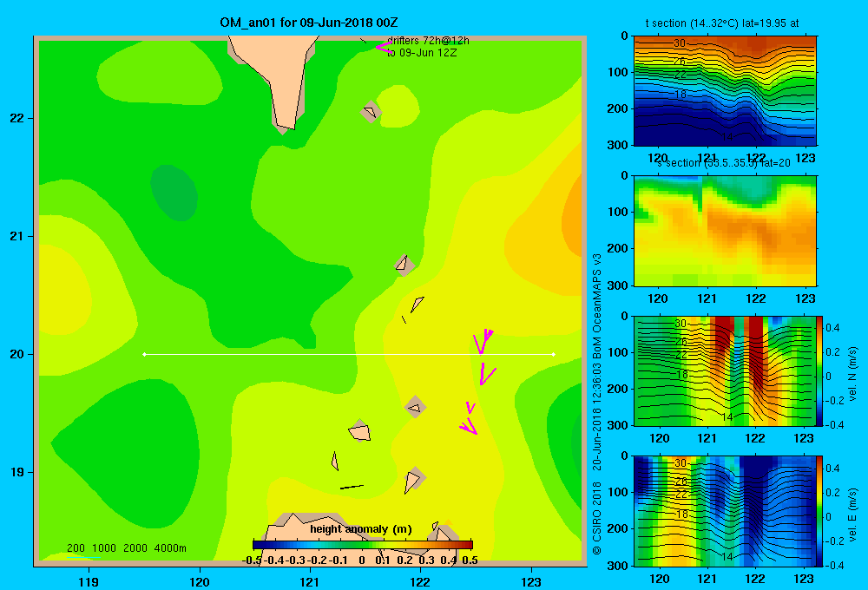Click latitude label 21 on main map
The width and height of the screenshot is (868, 590).
16,236
